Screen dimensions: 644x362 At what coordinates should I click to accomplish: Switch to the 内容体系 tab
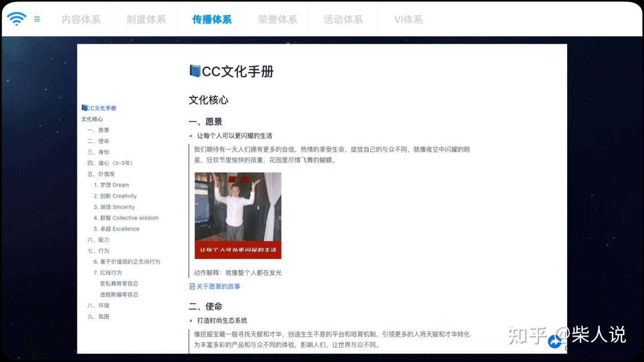coord(80,19)
